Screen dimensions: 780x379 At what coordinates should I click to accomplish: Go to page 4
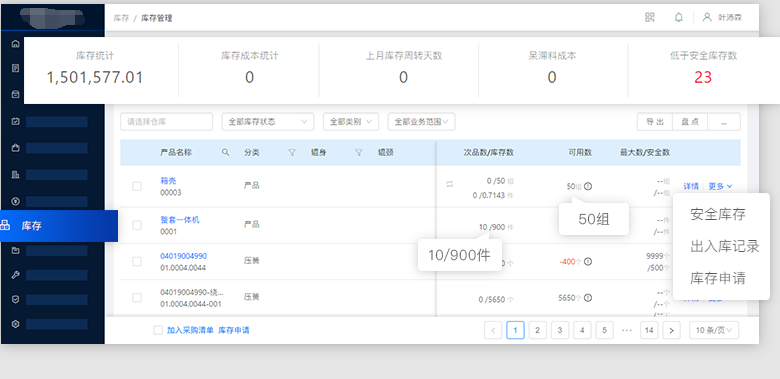click(582, 330)
